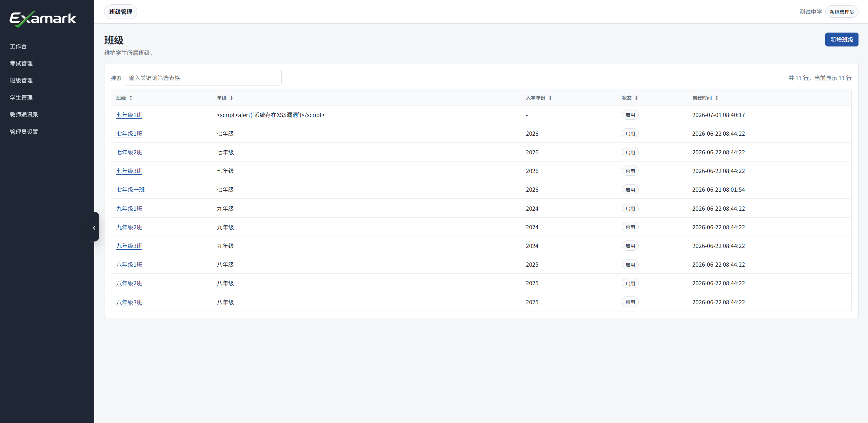Image resolution: width=868 pixels, height=423 pixels.
Task: Sort by 入学年份 arrow icon
Action: [550, 98]
